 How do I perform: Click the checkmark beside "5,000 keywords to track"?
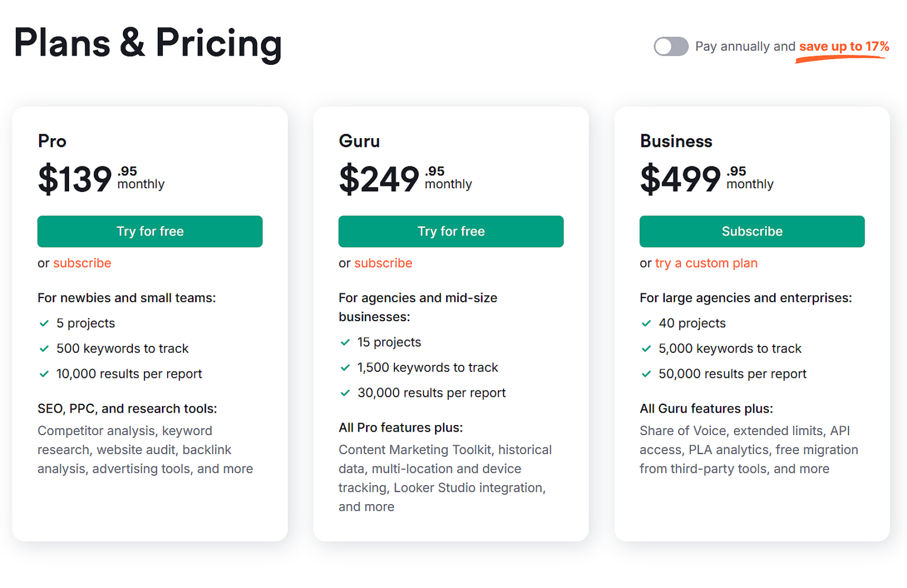(x=647, y=349)
